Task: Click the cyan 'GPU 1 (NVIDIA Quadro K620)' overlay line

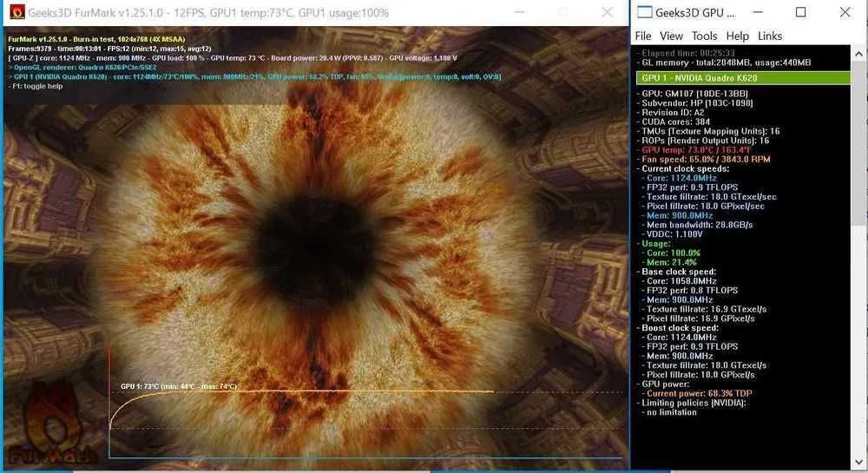Action: [254, 77]
